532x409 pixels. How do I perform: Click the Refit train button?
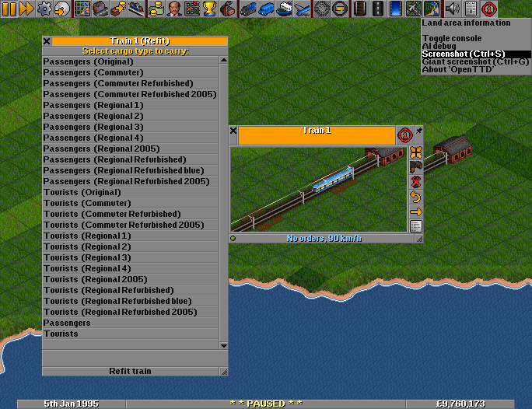click(x=131, y=371)
